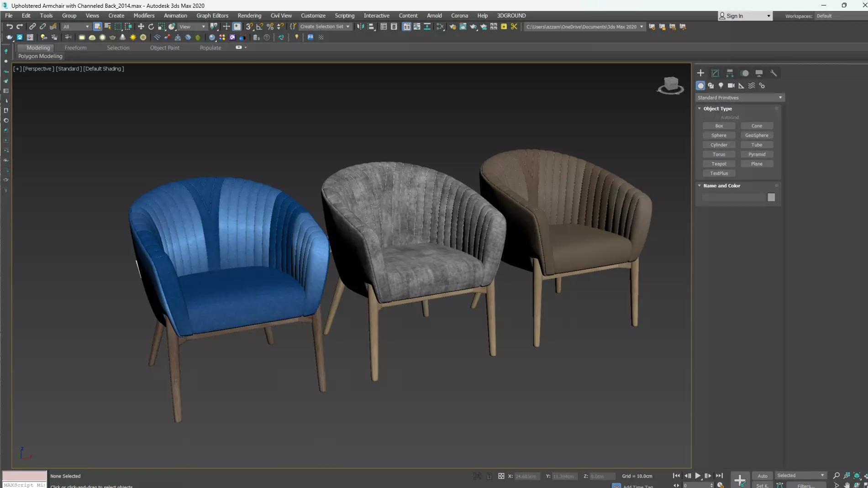Screen dimensions: 868x488
Task: Select the Helpers category icon
Action: click(741, 85)
